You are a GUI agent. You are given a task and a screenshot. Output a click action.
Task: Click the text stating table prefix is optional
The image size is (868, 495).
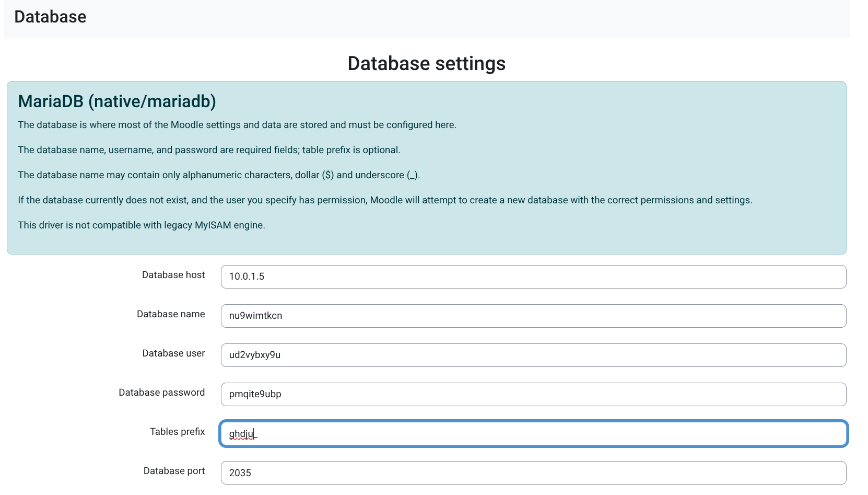point(209,150)
